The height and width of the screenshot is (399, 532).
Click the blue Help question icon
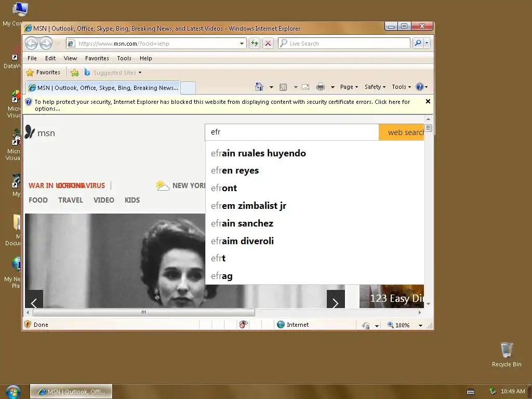[x=420, y=87]
